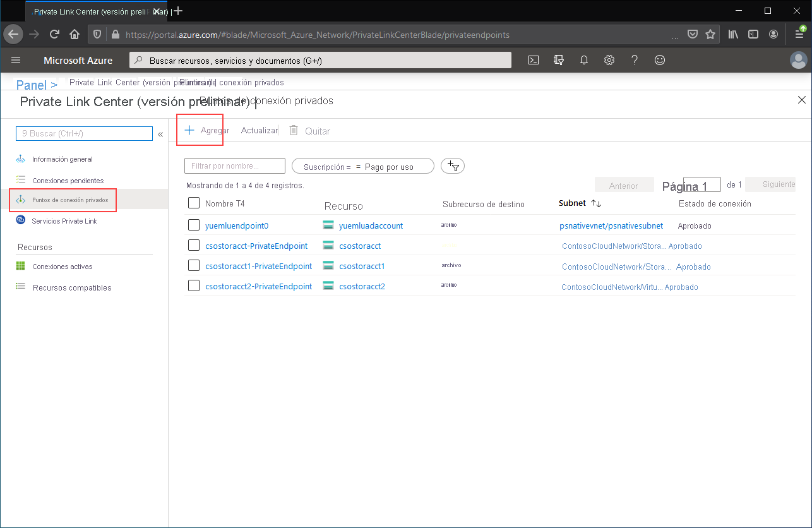Viewport: 812px width, 528px height.
Task: Focus the Azure global search box
Action: [321, 60]
